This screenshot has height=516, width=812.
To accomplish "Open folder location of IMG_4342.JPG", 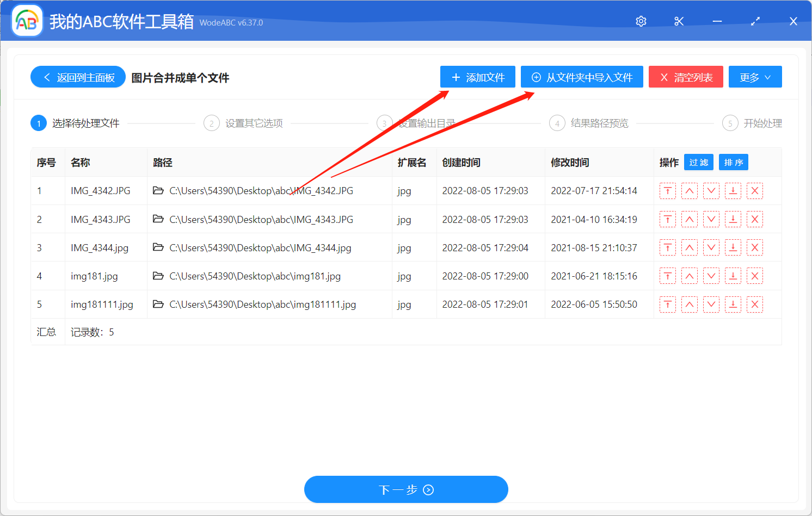I will tap(158, 191).
